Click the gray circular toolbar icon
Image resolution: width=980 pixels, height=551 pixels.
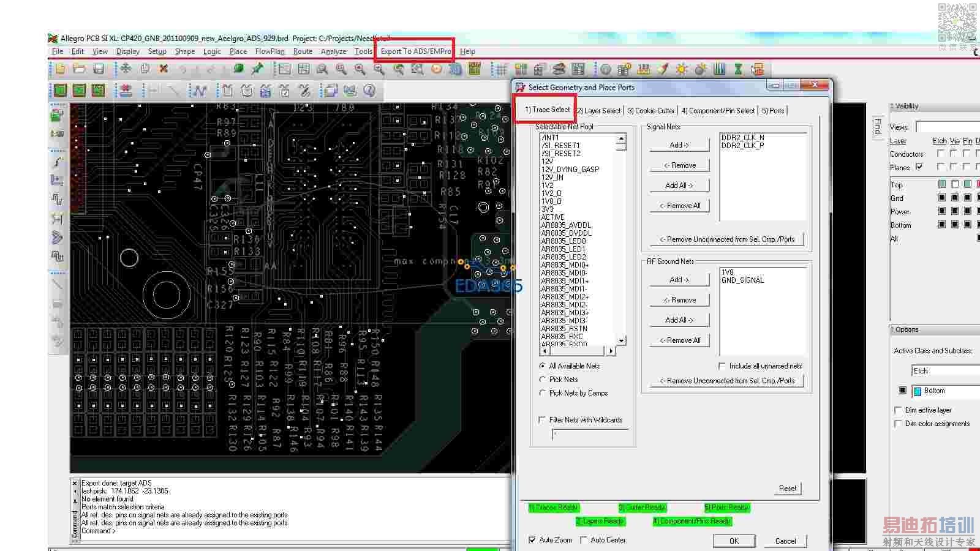pyautogui.click(x=606, y=69)
